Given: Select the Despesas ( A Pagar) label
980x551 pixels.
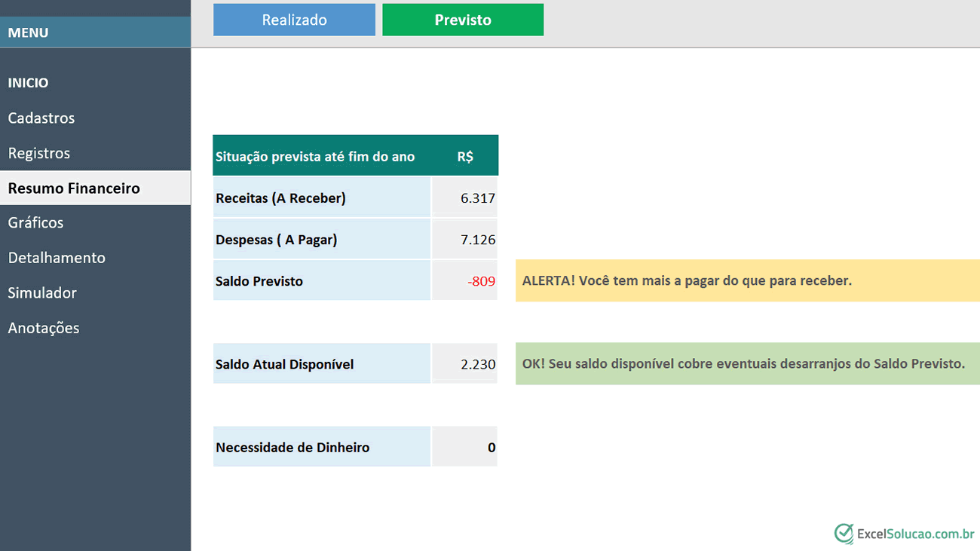Looking at the screenshot, I should pyautogui.click(x=322, y=240).
